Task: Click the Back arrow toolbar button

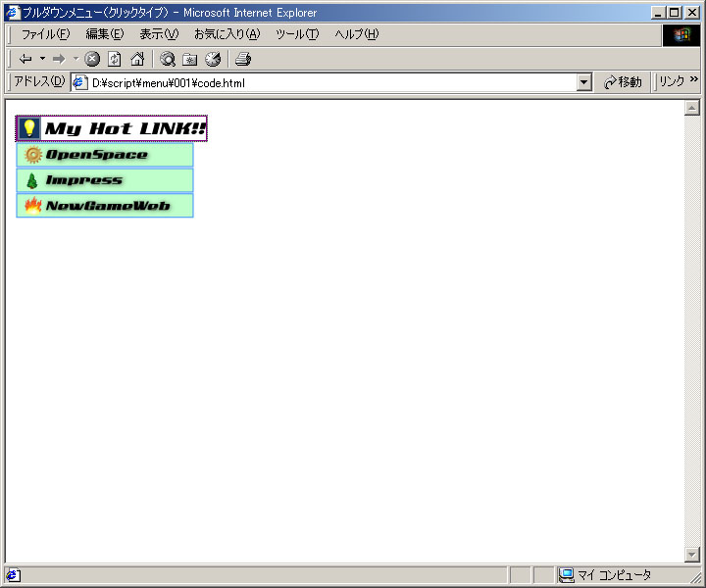Action: coord(25,59)
